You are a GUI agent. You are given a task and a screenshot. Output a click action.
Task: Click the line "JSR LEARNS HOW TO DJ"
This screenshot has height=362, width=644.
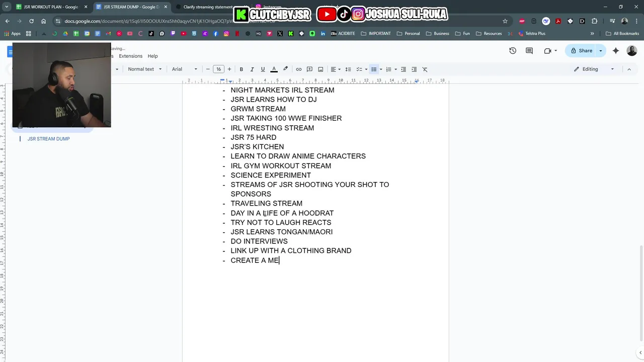274,100
